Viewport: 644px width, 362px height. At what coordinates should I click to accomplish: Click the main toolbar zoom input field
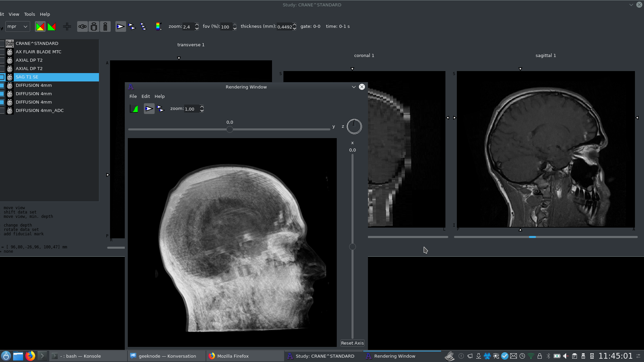(188, 26)
